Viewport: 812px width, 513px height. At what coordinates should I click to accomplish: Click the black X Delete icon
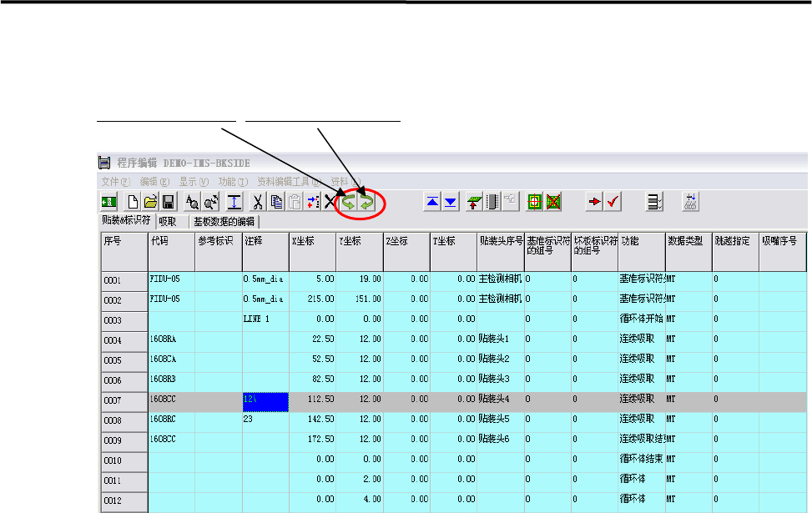pos(330,201)
